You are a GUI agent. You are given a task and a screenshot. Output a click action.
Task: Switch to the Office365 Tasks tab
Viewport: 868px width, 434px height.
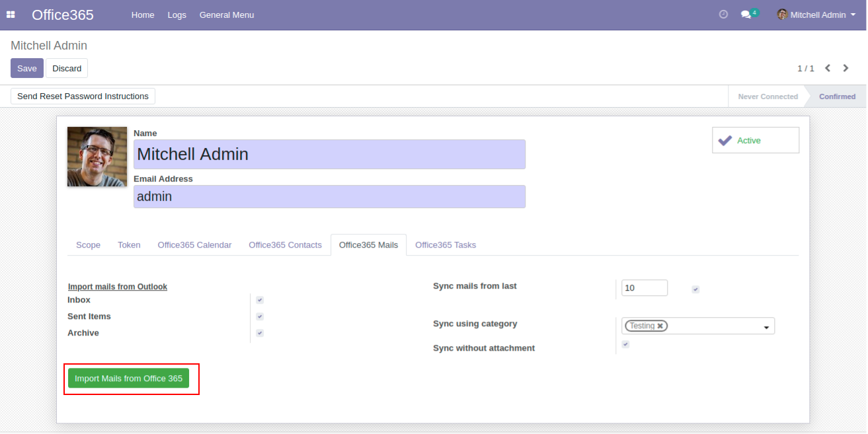[445, 245]
